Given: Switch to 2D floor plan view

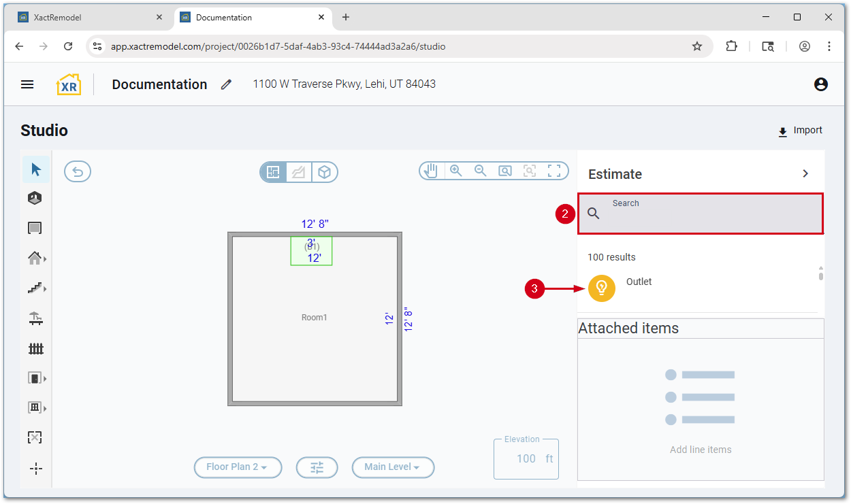Looking at the screenshot, I should click(273, 172).
